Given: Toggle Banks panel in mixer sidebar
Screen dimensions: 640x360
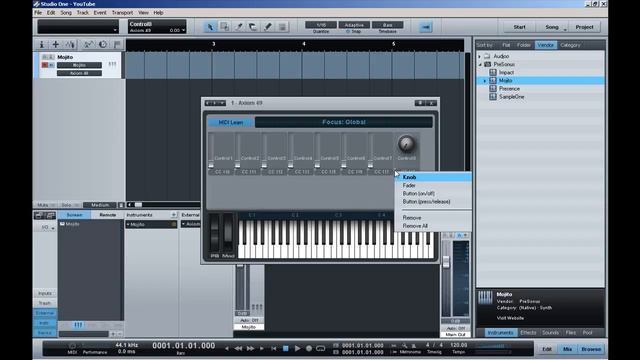Looking at the screenshot, I should pyautogui.click(x=45, y=333).
